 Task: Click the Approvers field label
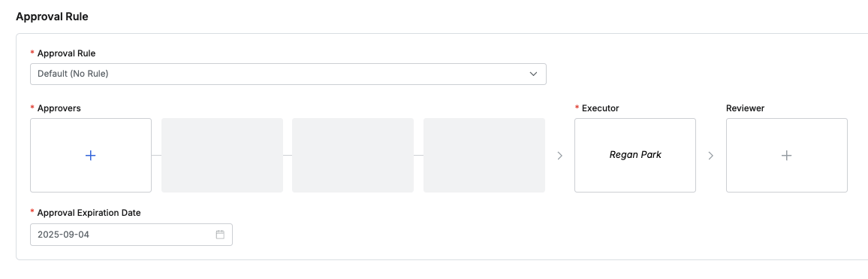pos(59,108)
